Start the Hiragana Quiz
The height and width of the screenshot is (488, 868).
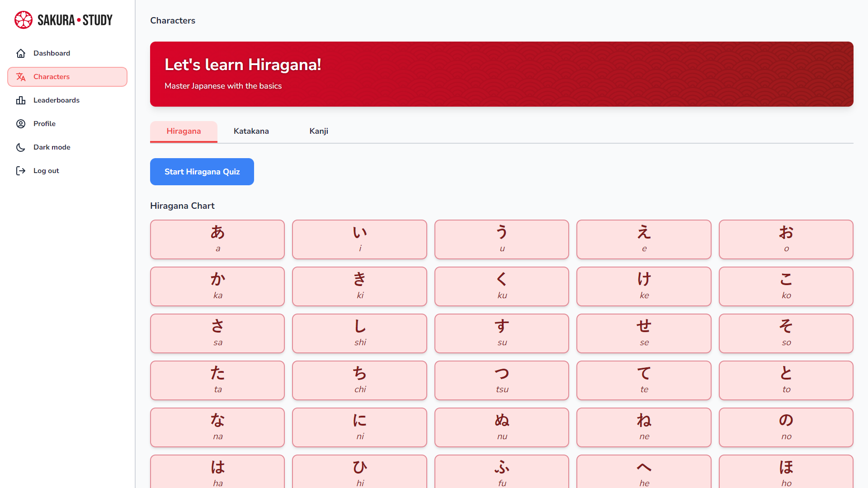[x=202, y=172]
